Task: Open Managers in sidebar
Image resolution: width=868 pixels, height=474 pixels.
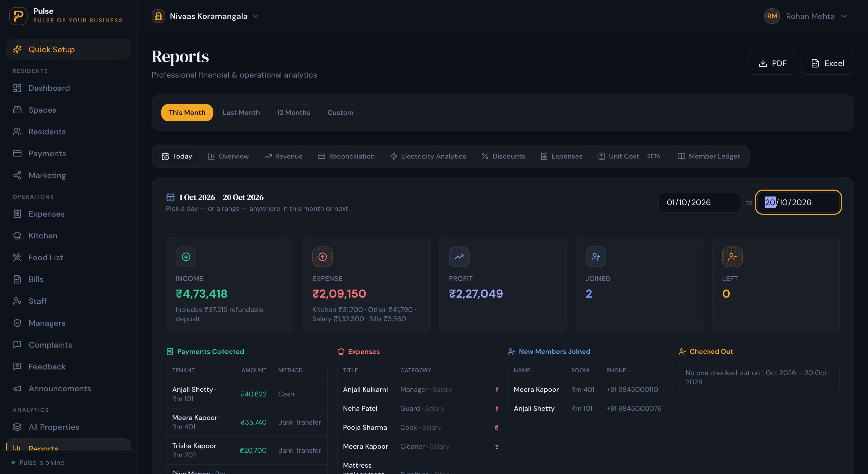Action: point(68,323)
